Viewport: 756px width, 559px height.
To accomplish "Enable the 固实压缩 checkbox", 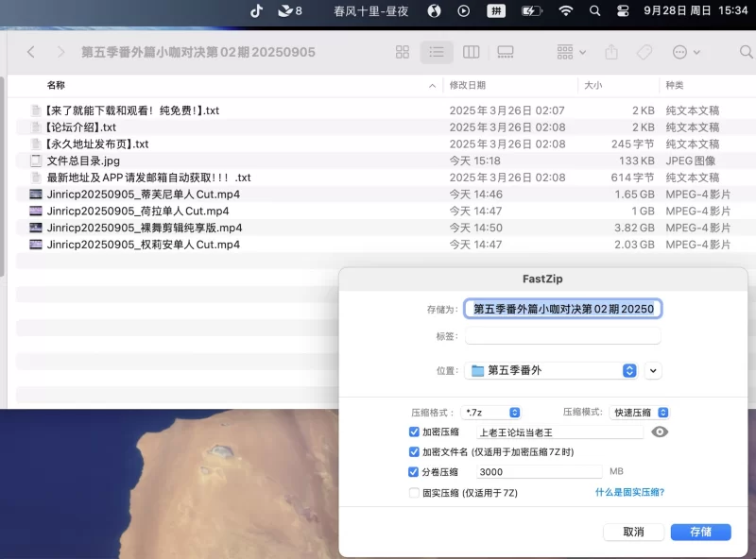I will point(414,493).
